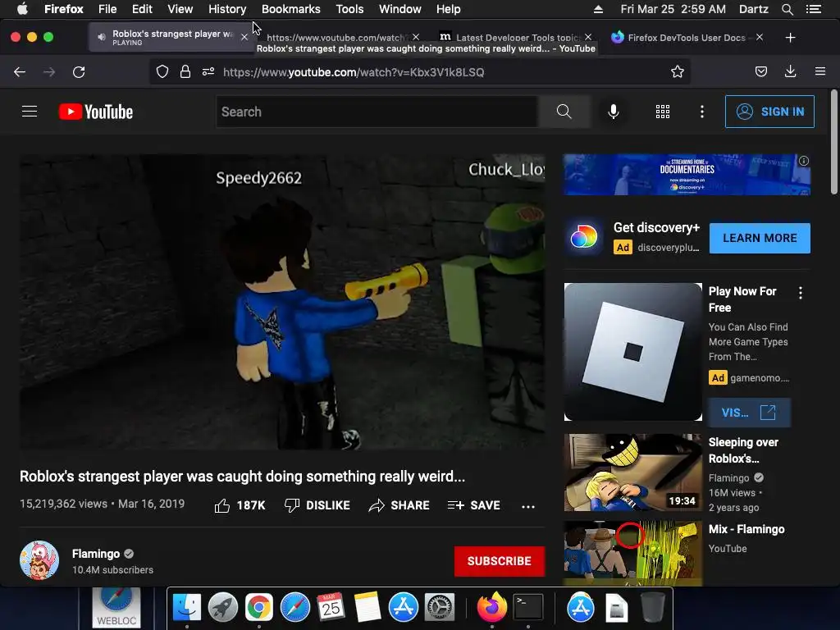Open Sleeping over Roblox's video thumbnail
840x630 pixels.
click(632, 472)
